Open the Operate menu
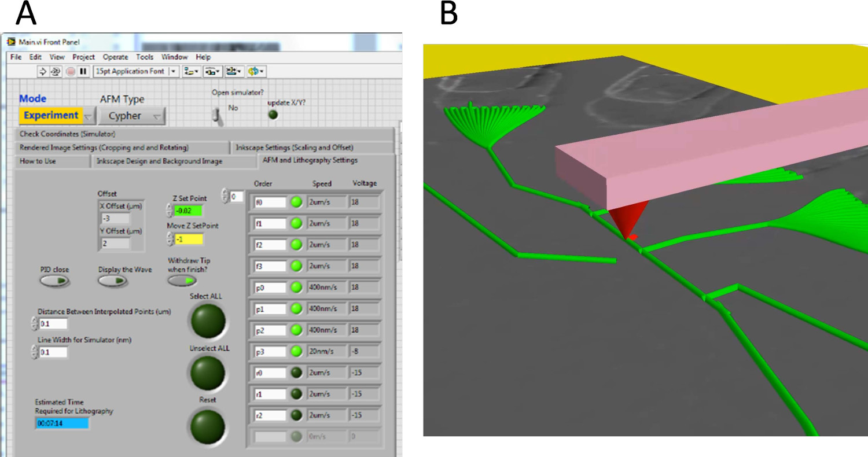The height and width of the screenshot is (457, 868). (116, 57)
